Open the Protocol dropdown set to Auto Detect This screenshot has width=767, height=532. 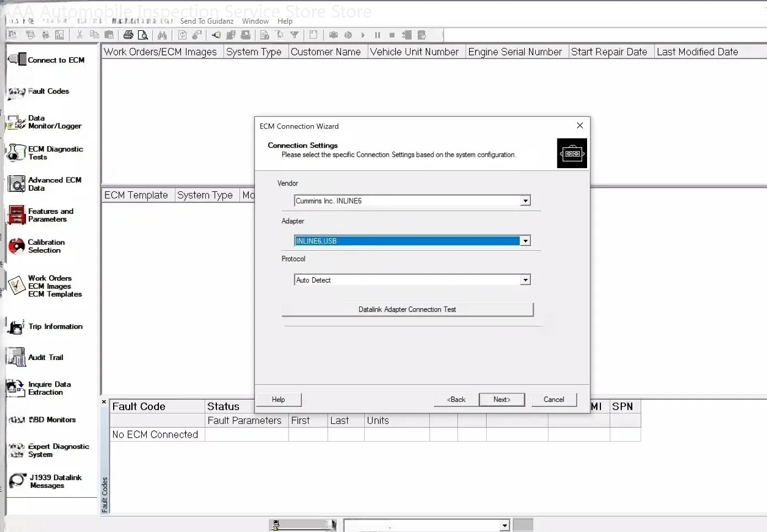pyautogui.click(x=525, y=280)
